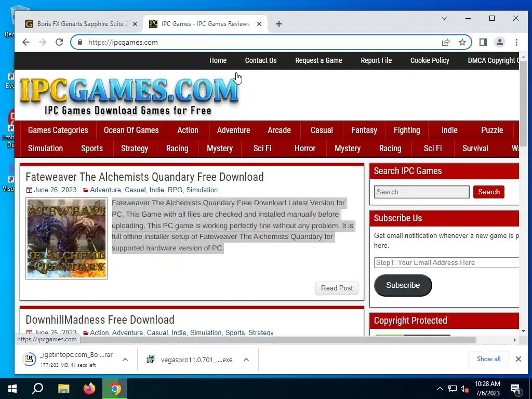Click Read Post for Fateweaver

pyautogui.click(x=337, y=288)
